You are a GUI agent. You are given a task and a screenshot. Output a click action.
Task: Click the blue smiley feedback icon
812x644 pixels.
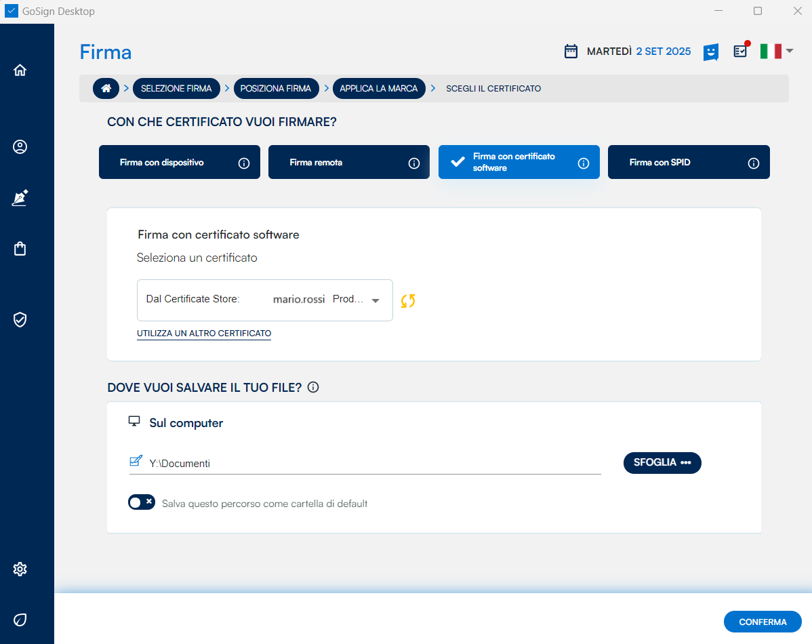[710, 52]
